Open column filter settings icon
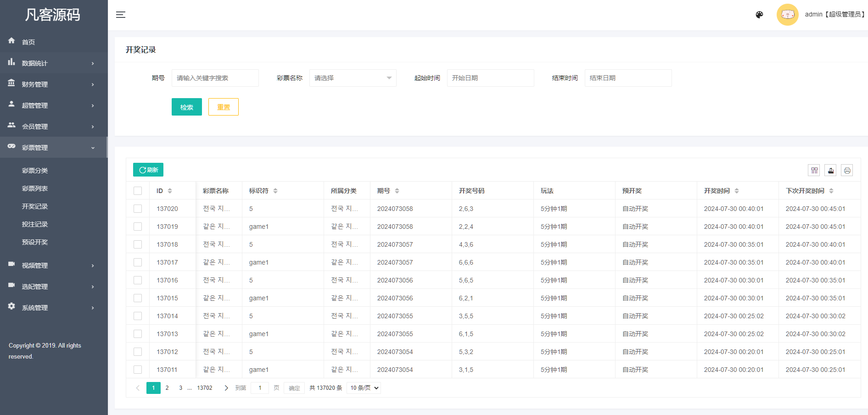 [814, 171]
